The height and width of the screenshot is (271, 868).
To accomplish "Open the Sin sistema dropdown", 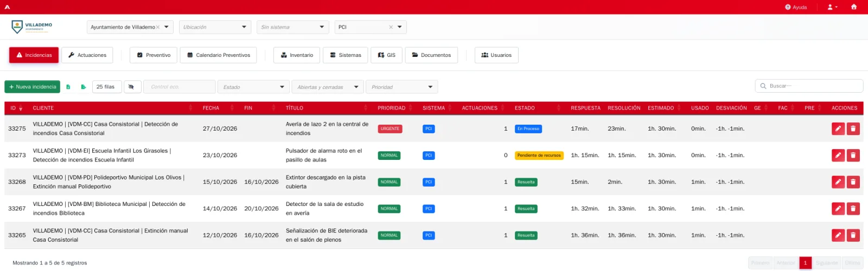I will (x=292, y=27).
